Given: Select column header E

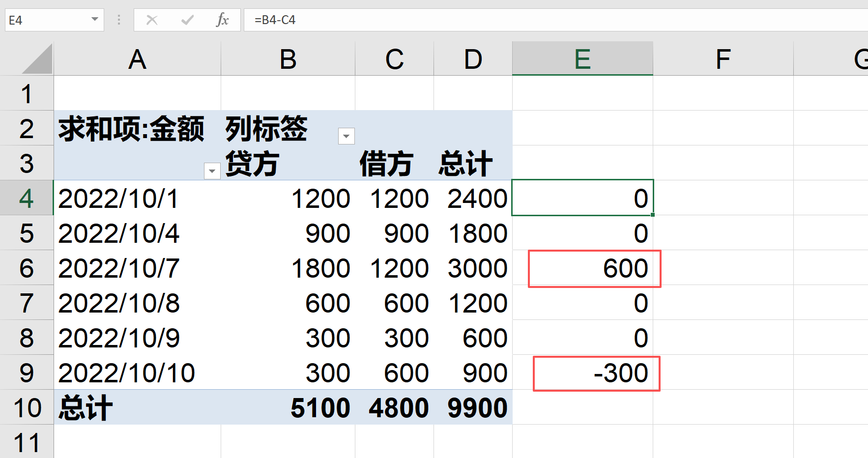Looking at the screenshot, I should click(x=582, y=58).
